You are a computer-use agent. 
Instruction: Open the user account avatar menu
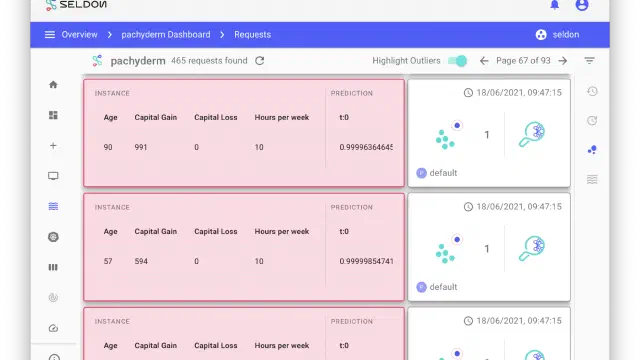pos(582,5)
